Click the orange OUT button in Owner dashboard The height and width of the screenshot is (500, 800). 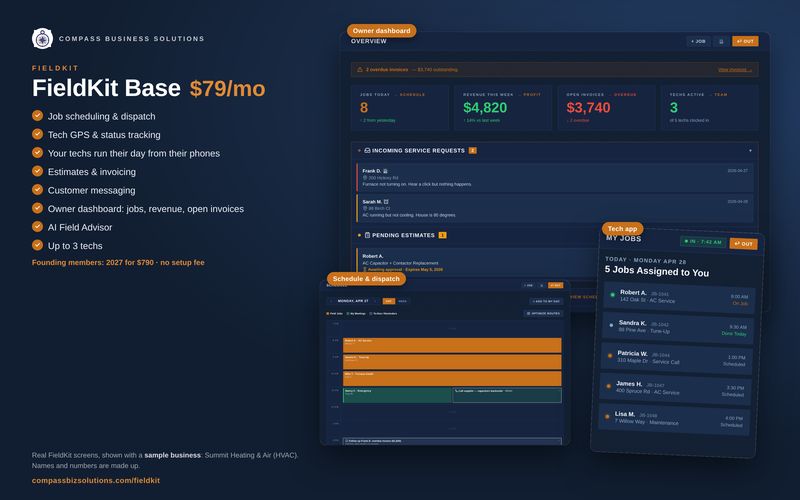pos(745,41)
